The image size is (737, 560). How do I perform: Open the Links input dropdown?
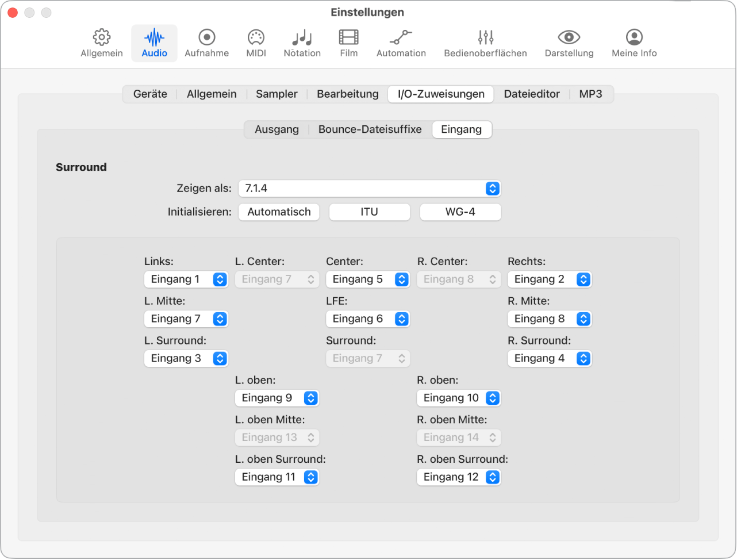(186, 279)
